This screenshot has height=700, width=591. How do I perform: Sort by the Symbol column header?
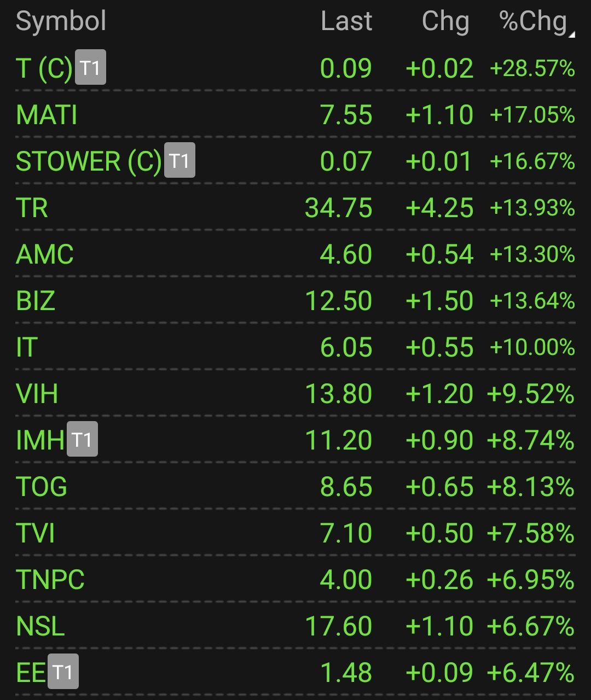pyautogui.click(x=61, y=21)
